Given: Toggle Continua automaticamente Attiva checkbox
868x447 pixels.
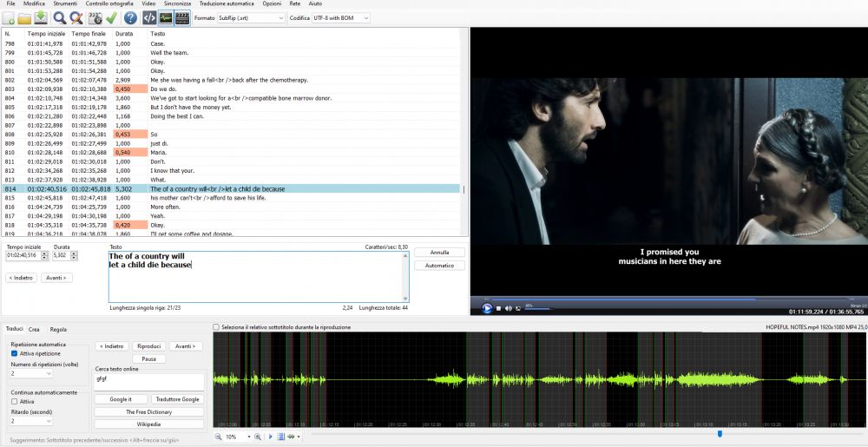Looking at the screenshot, I should click(x=15, y=402).
